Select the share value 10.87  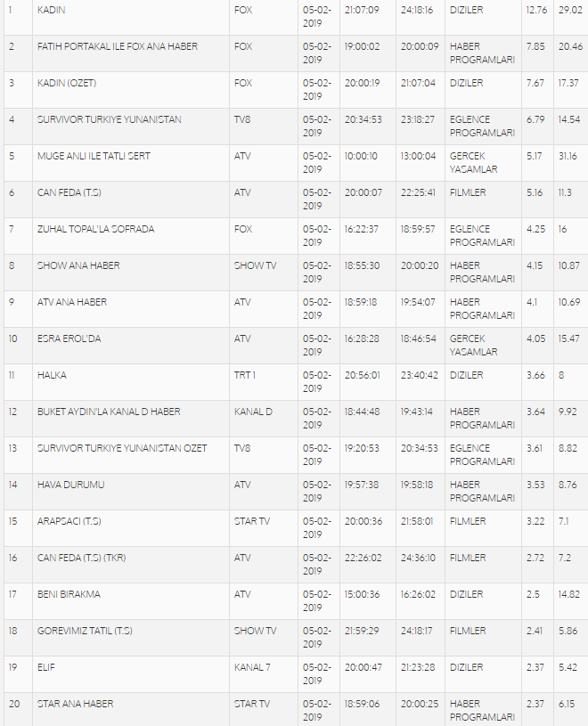point(569,265)
